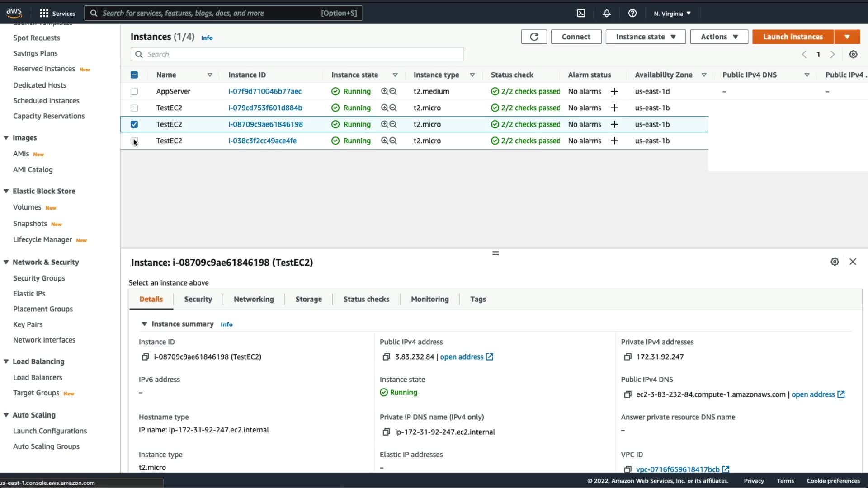
Task: Switch to the Networking tab
Action: [254, 299]
